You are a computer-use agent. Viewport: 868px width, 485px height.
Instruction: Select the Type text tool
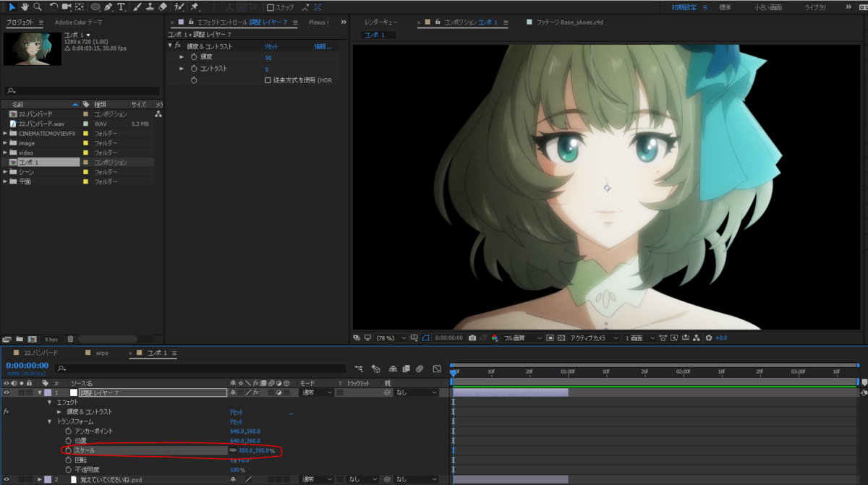(x=120, y=7)
